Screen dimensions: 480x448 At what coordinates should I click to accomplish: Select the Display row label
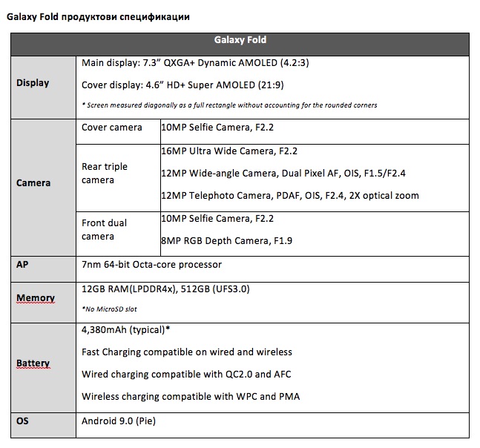[x=33, y=83]
